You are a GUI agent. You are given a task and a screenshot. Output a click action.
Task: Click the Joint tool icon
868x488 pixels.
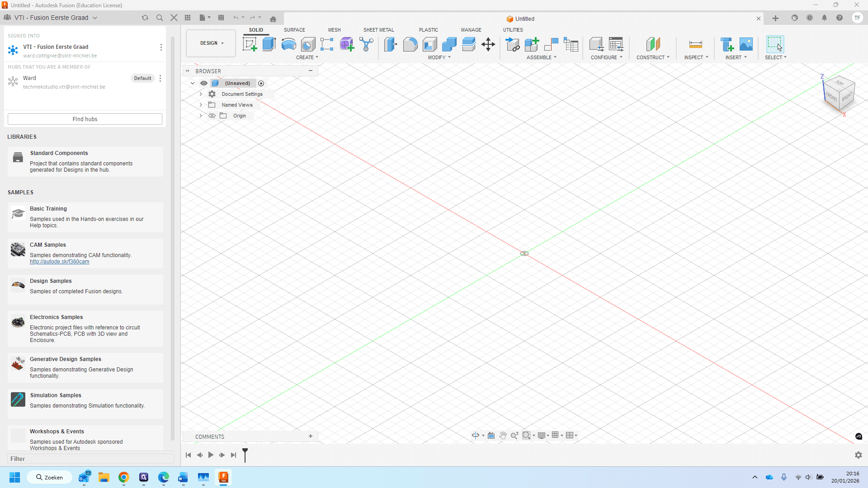[552, 44]
